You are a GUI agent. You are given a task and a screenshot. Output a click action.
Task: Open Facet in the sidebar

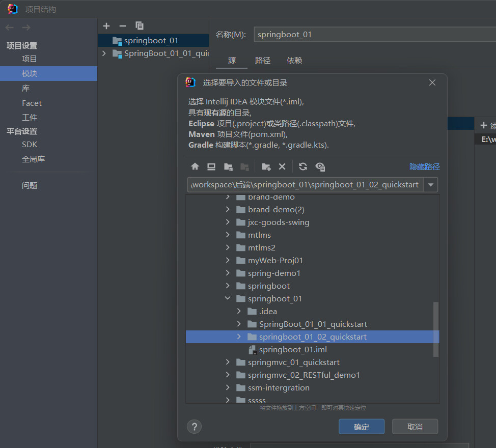pos(32,103)
